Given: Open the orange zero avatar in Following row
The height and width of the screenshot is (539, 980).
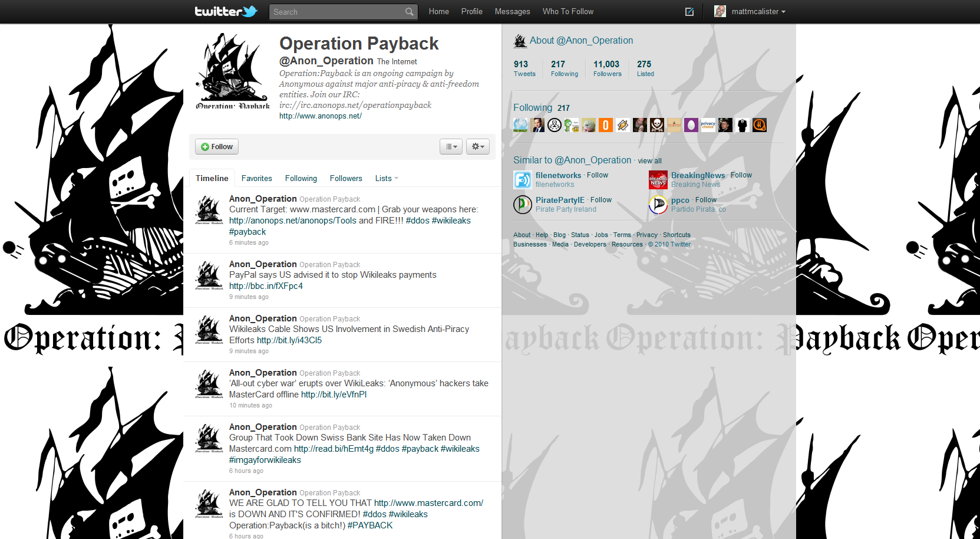Looking at the screenshot, I should [606, 125].
